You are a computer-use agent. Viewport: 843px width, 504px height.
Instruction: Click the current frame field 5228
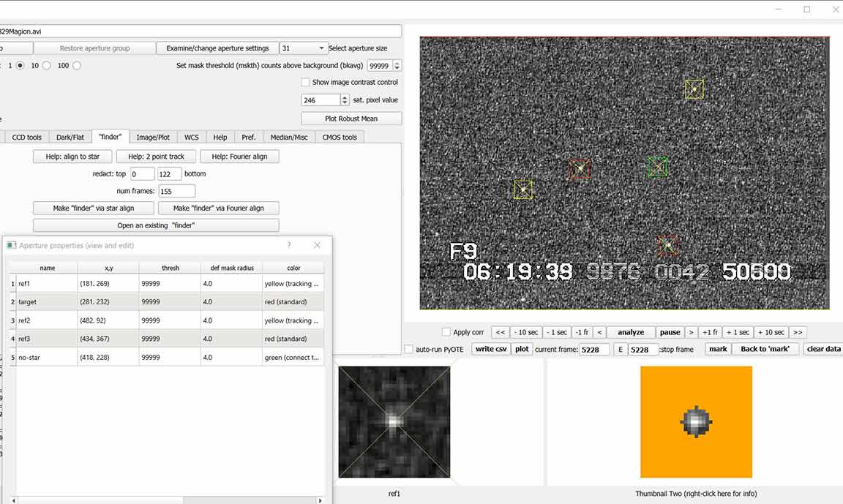[x=594, y=349]
